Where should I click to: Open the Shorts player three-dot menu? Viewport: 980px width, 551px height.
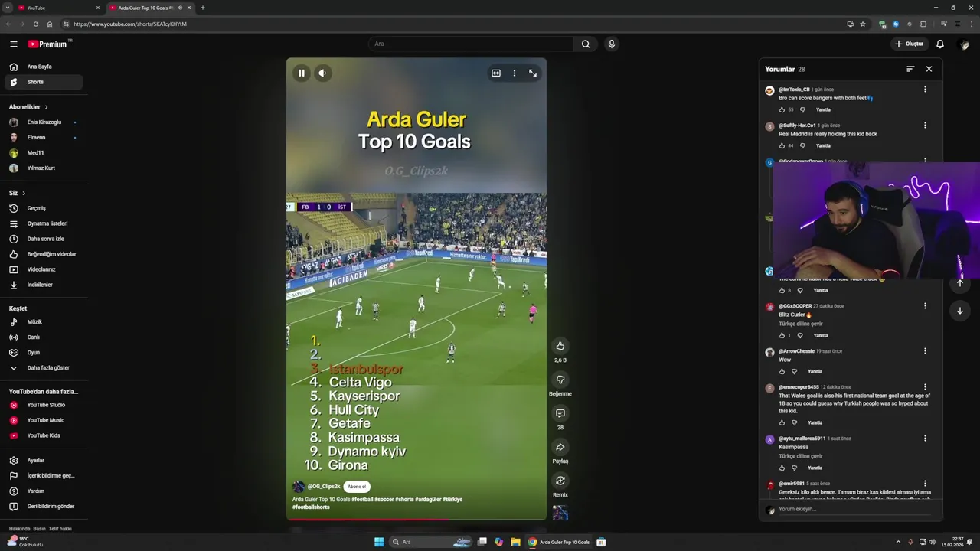tap(514, 73)
